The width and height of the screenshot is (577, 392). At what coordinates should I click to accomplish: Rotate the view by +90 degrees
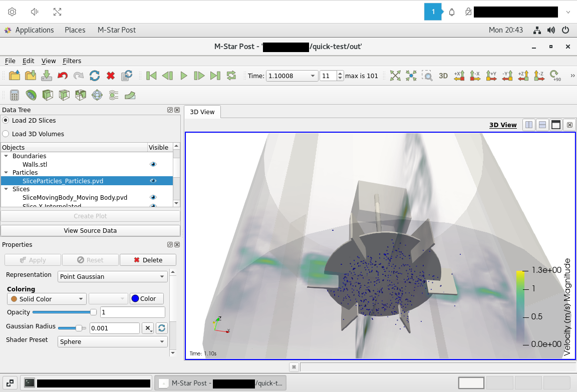[x=555, y=76]
